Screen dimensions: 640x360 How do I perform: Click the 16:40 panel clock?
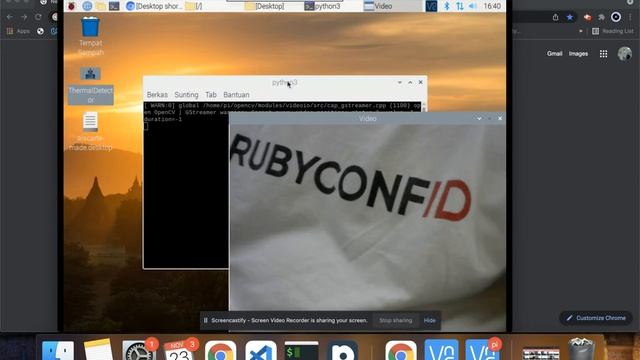click(492, 6)
